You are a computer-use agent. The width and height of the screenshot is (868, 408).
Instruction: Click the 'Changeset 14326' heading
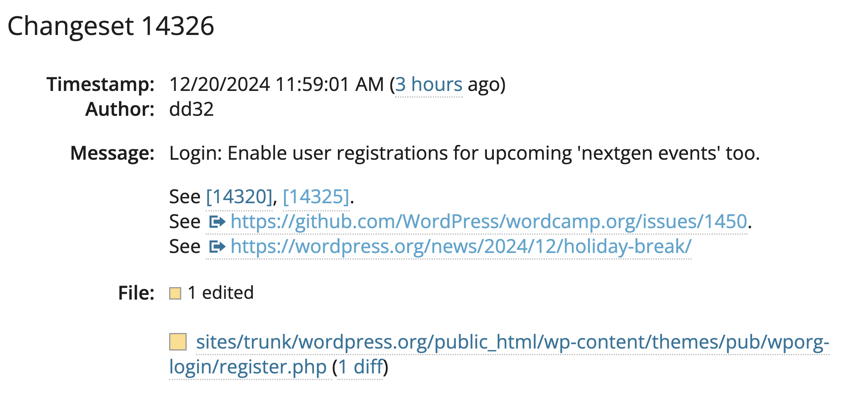click(x=111, y=26)
